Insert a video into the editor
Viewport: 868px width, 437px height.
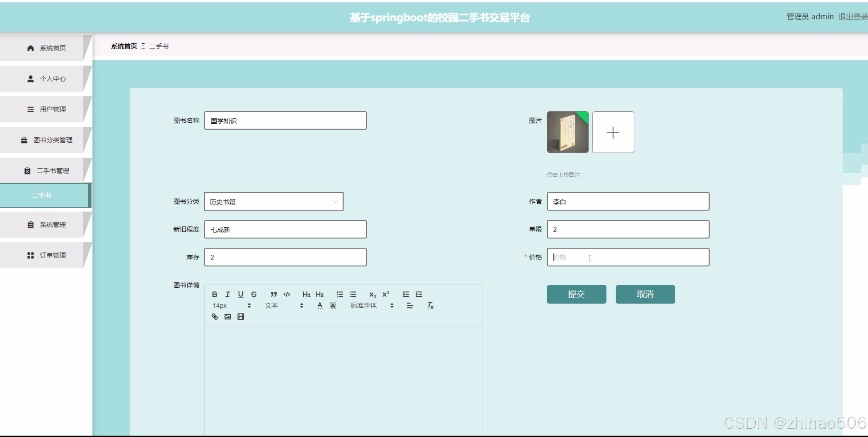pos(241,316)
